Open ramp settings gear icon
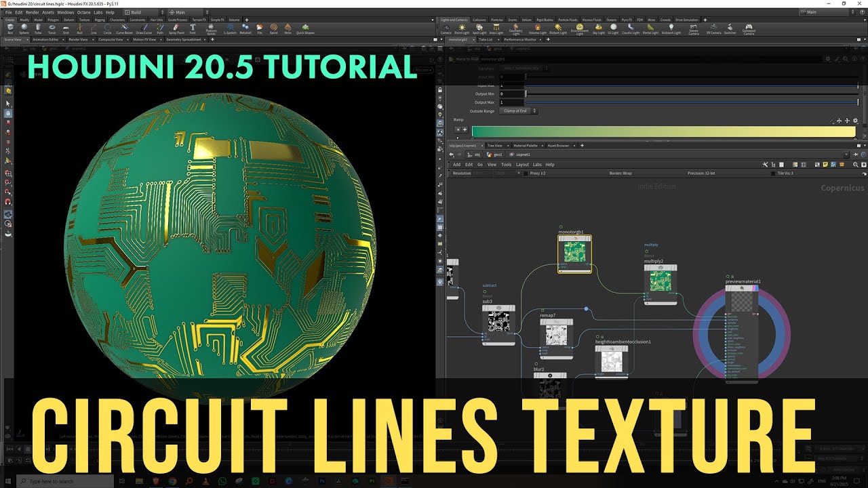The image size is (868, 488). 855,121
